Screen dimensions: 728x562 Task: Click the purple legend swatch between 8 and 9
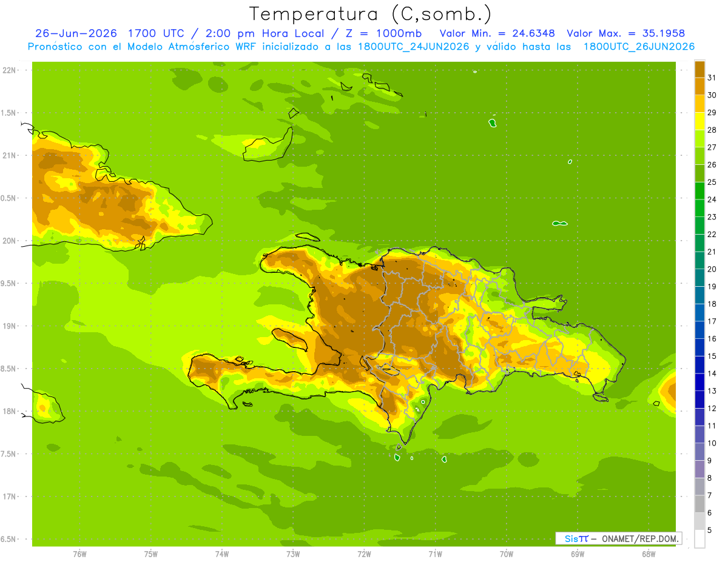click(x=699, y=469)
